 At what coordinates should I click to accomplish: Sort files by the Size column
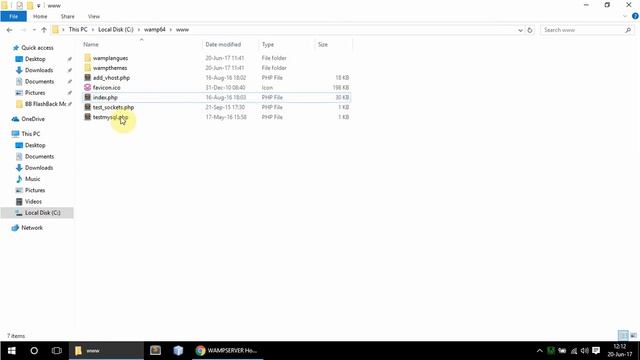(x=323, y=44)
